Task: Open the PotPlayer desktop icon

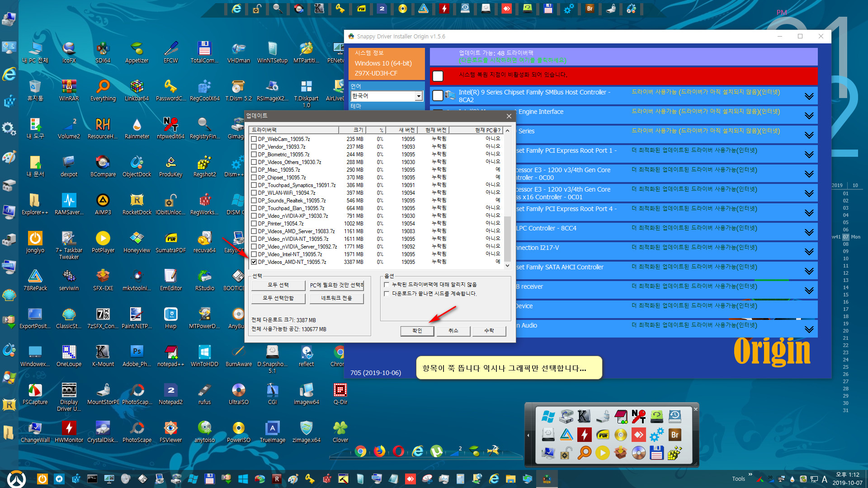Action: (x=103, y=242)
